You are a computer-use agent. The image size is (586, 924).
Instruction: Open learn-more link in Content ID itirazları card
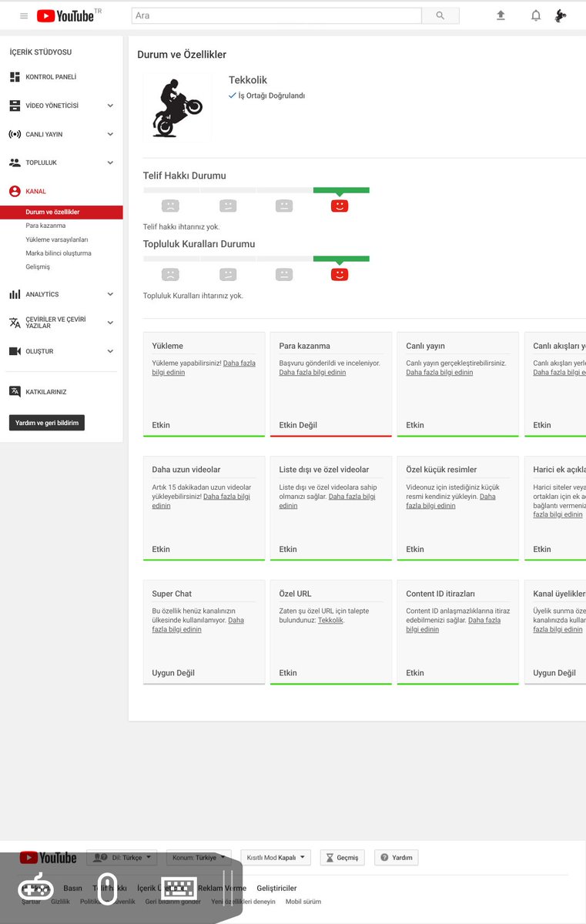(x=454, y=624)
